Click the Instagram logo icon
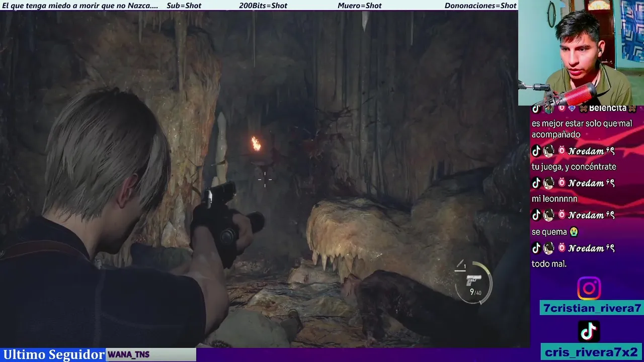The height and width of the screenshot is (362, 644). pos(589,289)
